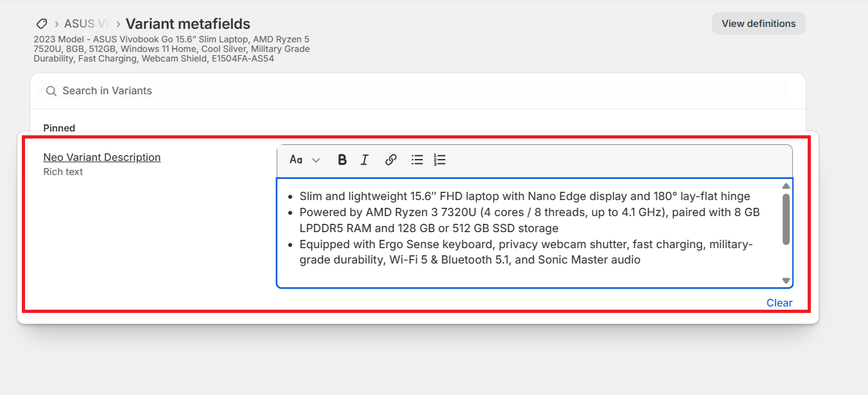The width and height of the screenshot is (868, 395).
Task: Apply bulleted list formatting
Action: click(417, 160)
